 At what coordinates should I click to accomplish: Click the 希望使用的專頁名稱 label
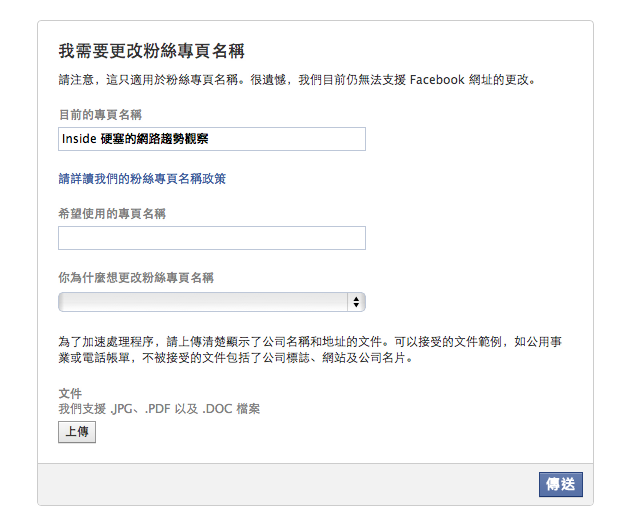tap(112, 214)
